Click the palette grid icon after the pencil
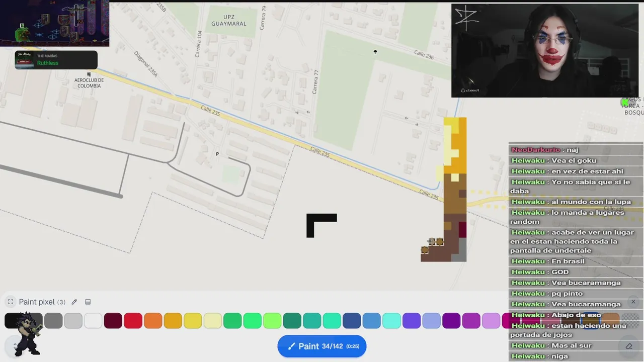Image resolution: width=644 pixels, height=362 pixels. tap(88, 302)
